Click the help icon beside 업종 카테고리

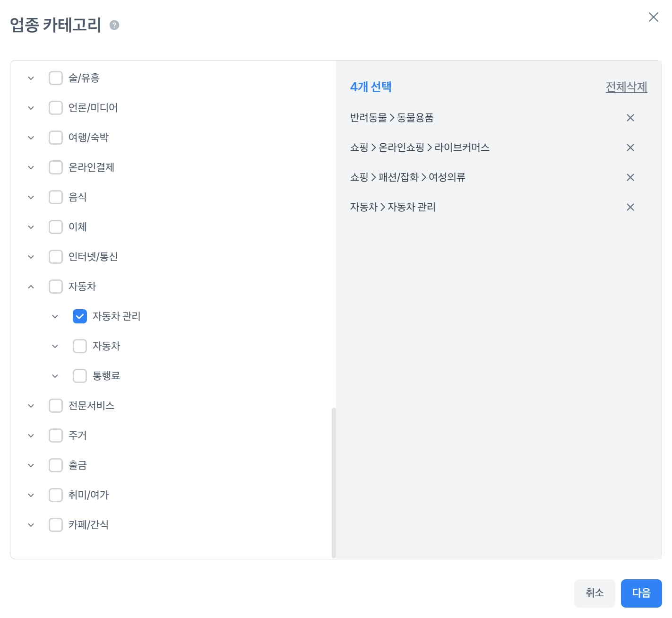114,25
